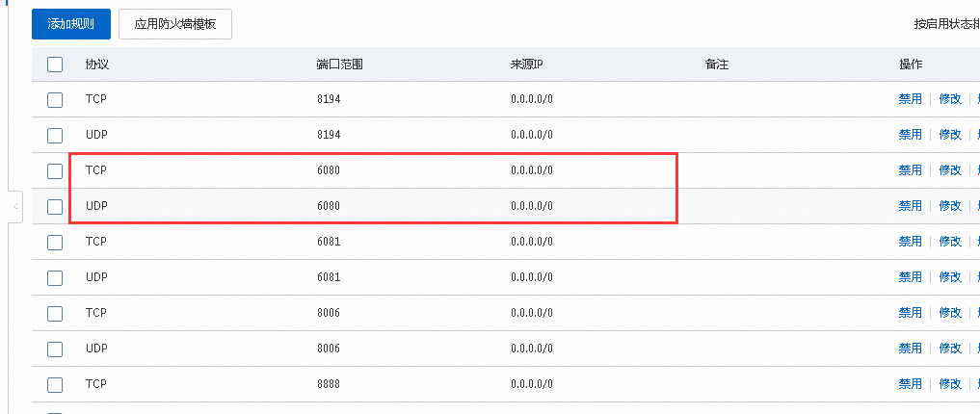Click 修改 for TCP 8006 rule
The height and width of the screenshot is (414, 980).
950,313
